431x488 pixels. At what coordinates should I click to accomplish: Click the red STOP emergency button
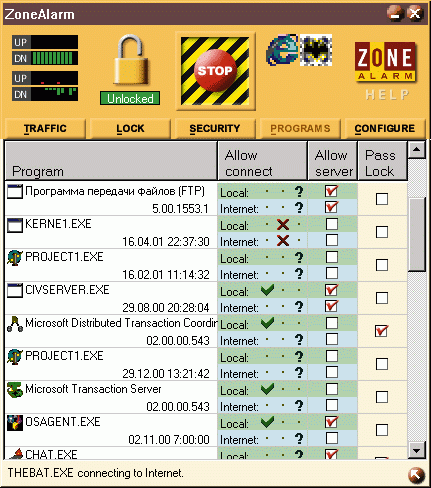pyautogui.click(x=215, y=71)
